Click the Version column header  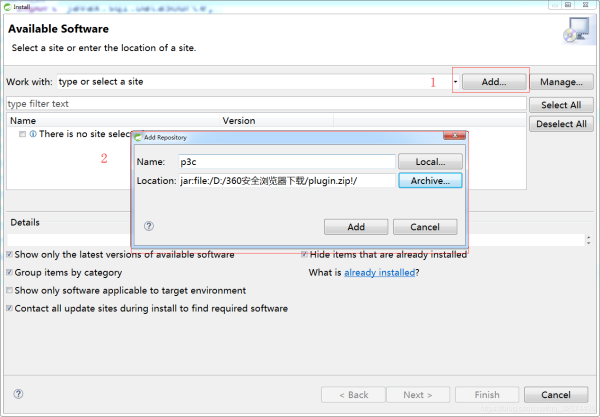pos(239,120)
